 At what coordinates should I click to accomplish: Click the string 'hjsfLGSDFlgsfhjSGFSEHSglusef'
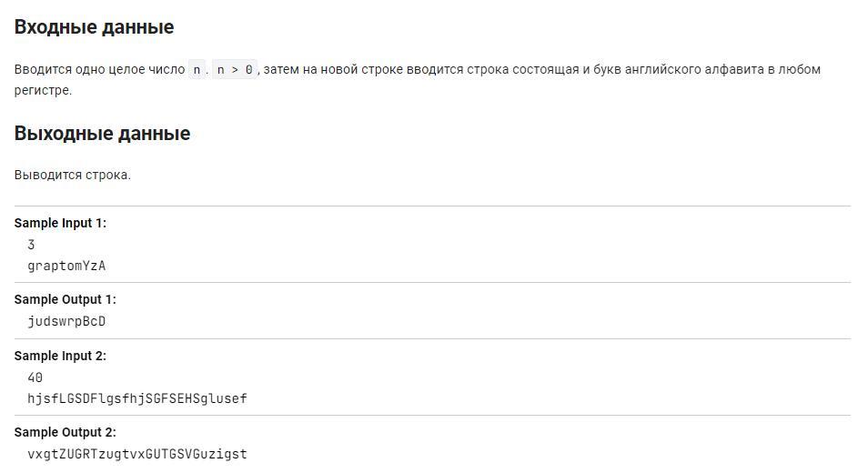tap(137, 398)
